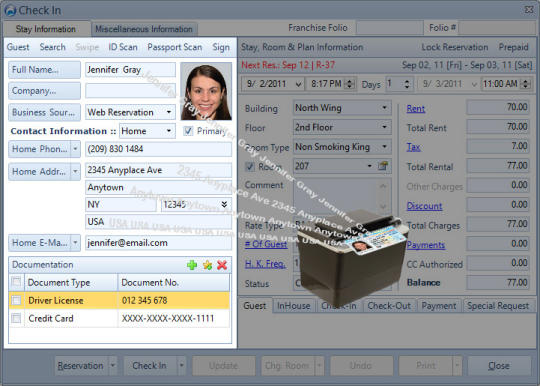The height and width of the screenshot is (386, 540).
Task: Click the home e-mail input field
Action: click(158, 243)
